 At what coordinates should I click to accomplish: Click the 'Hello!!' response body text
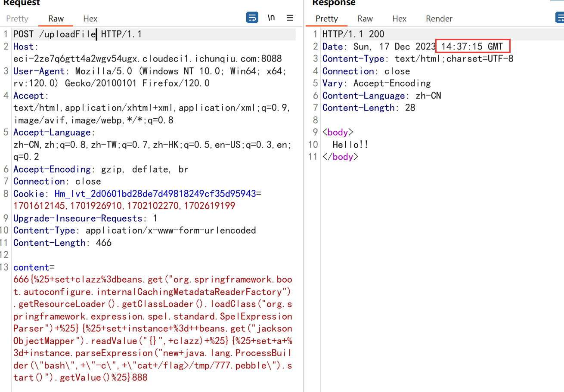coord(351,145)
